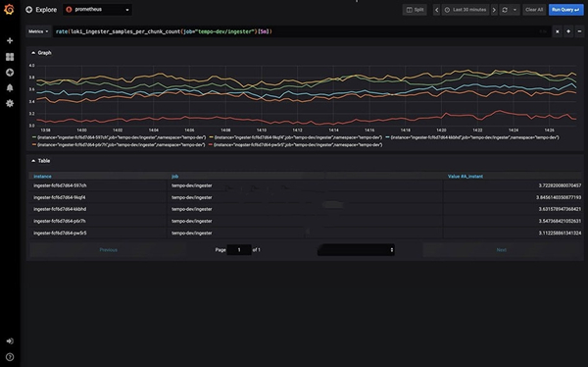Open the Metrics browser dropdown
Image resolution: width=588 pixels, height=367 pixels.
click(x=38, y=31)
